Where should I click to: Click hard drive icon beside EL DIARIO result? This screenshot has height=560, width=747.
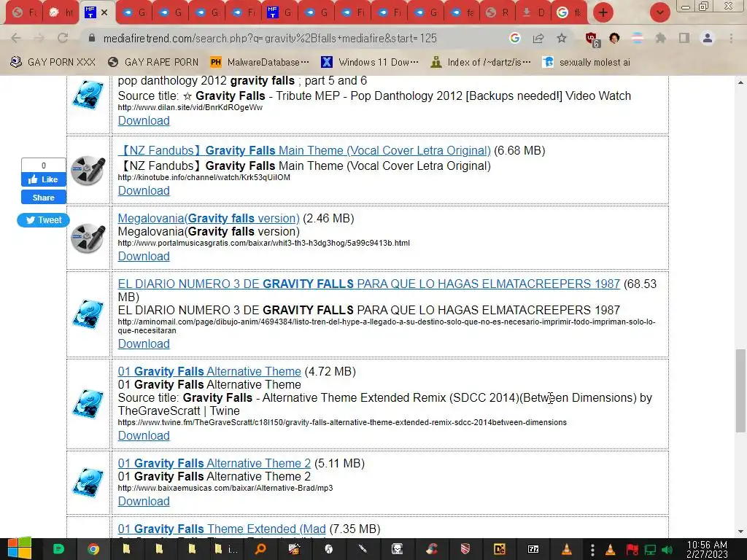click(x=88, y=314)
